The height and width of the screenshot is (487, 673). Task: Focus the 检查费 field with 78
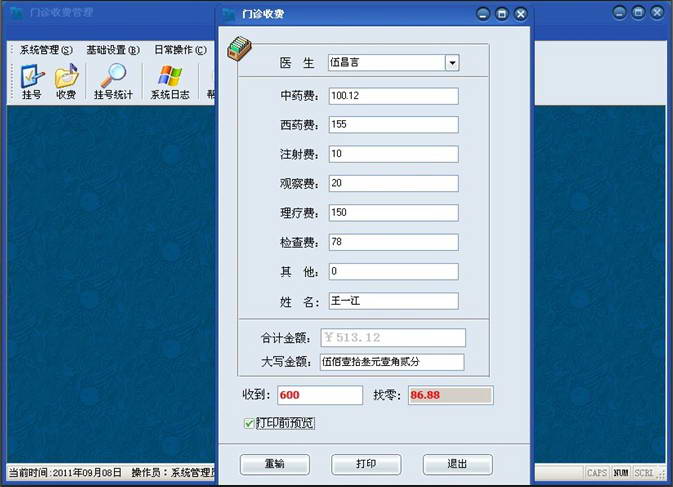coord(394,242)
